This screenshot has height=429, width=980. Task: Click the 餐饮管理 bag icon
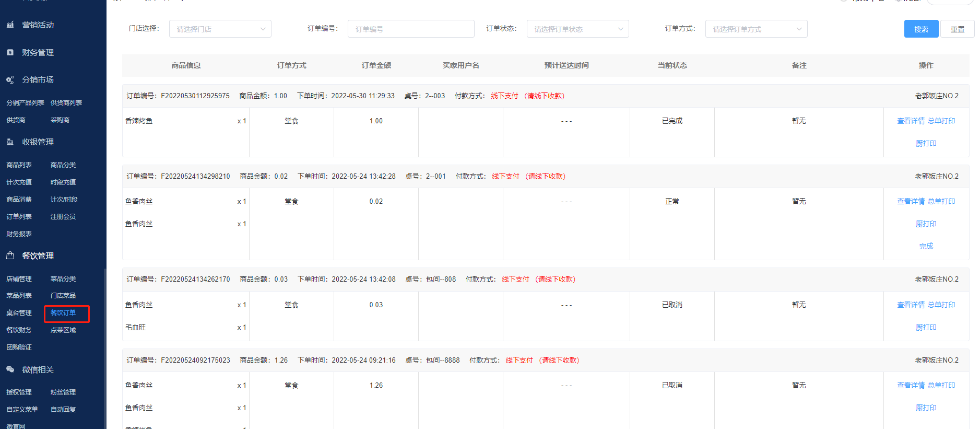[x=10, y=256]
